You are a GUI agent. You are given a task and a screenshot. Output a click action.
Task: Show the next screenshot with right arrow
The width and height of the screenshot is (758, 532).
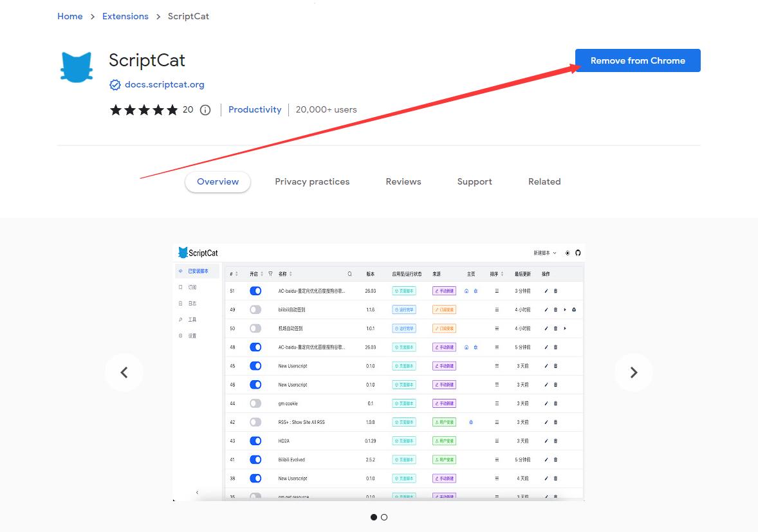click(633, 372)
